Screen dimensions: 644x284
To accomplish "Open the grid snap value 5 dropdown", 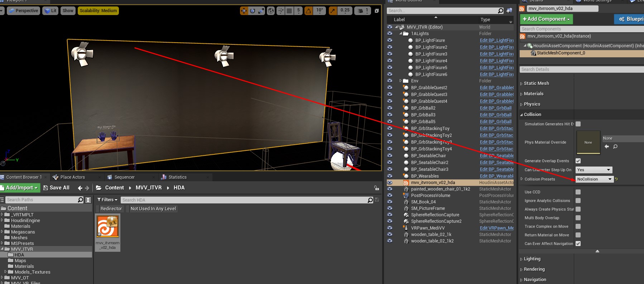I will (298, 11).
